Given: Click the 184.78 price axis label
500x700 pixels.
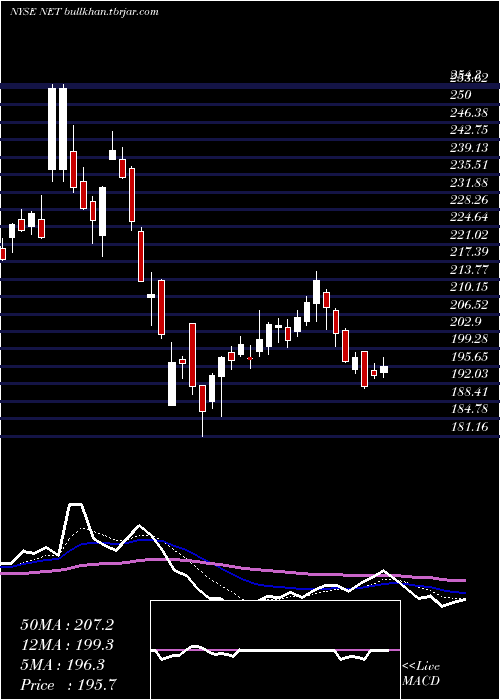Looking at the screenshot, I should [469, 409].
